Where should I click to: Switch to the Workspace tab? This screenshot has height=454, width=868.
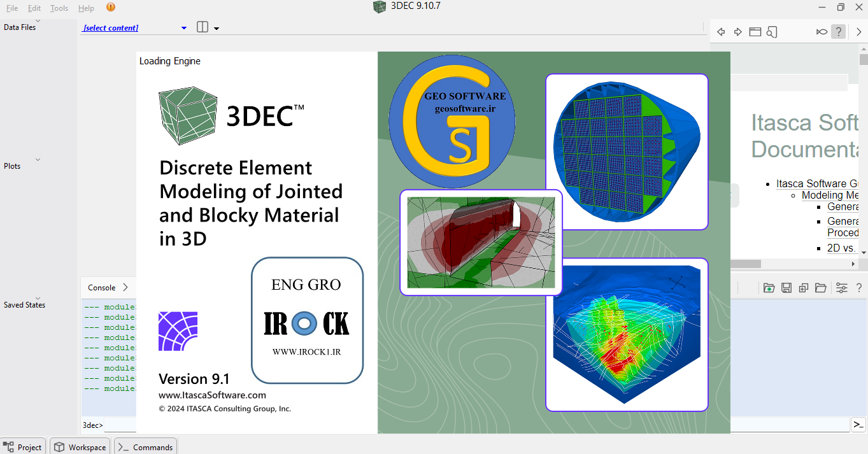(x=80, y=447)
